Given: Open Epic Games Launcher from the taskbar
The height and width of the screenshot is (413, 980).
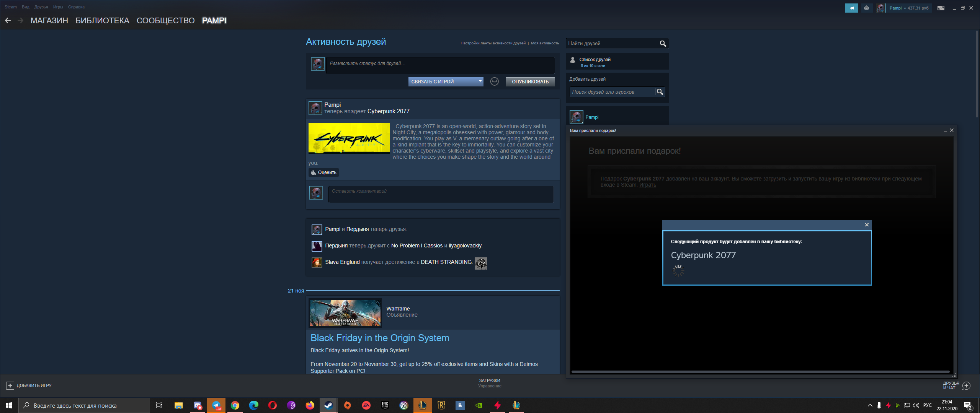Looking at the screenshot, I should point(385,405).
